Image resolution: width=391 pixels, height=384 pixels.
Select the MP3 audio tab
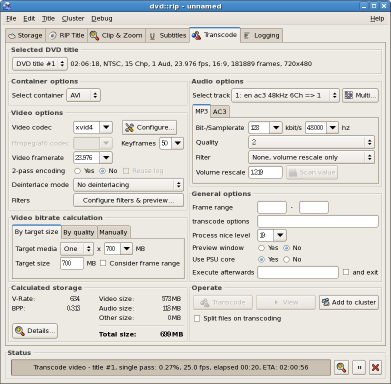[202, 111]
